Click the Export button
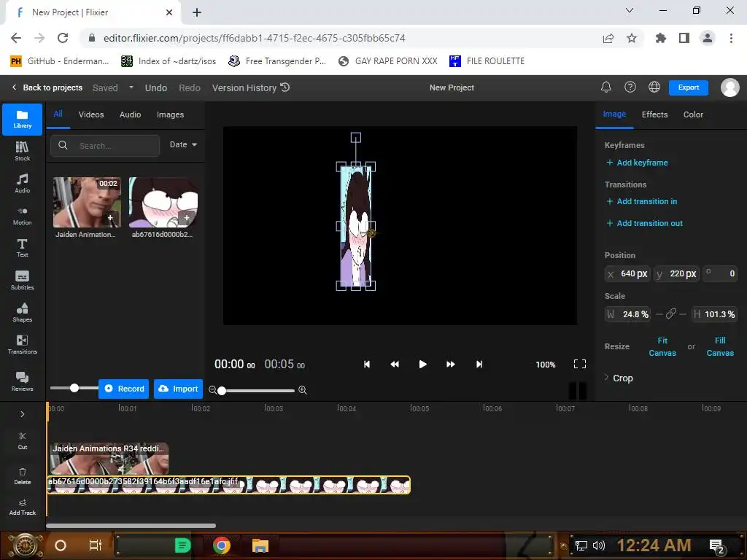This screenshot has height=560, width=747. pos(689,87)
